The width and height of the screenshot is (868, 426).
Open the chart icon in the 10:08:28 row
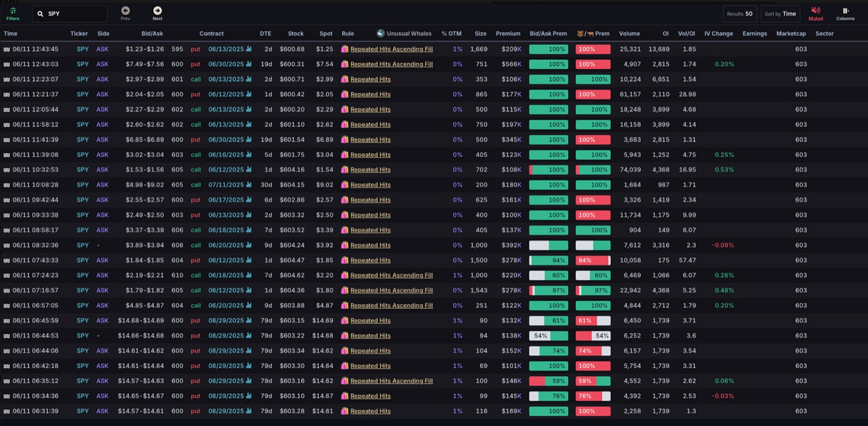[x=249, y=185]
